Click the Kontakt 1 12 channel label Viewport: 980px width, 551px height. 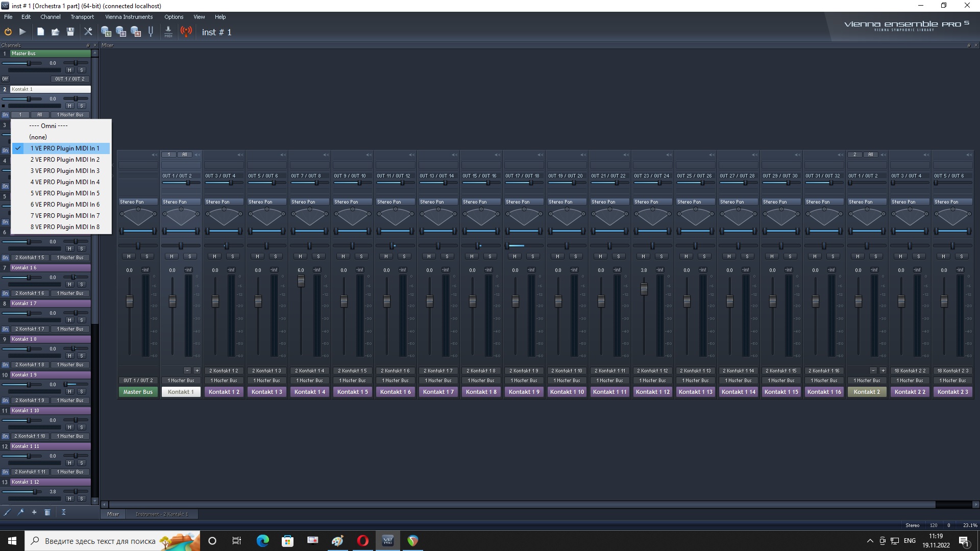50,482
